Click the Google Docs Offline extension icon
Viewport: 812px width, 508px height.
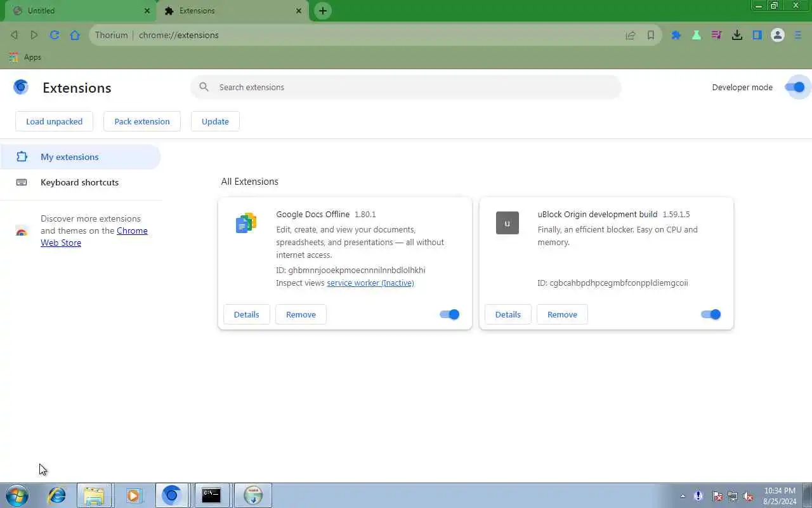pos(246,223)
